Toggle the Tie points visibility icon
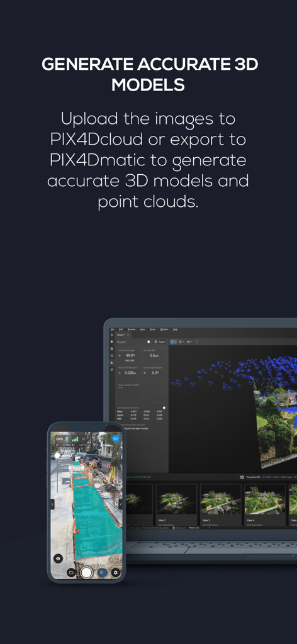This screenshot has height=644, width=297. click(x=242, y=477)
